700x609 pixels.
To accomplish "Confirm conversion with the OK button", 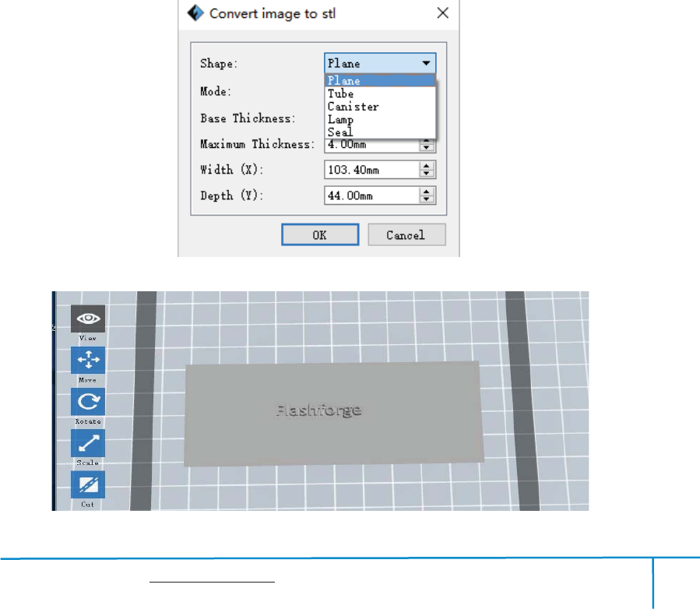I will click(320, 235).
